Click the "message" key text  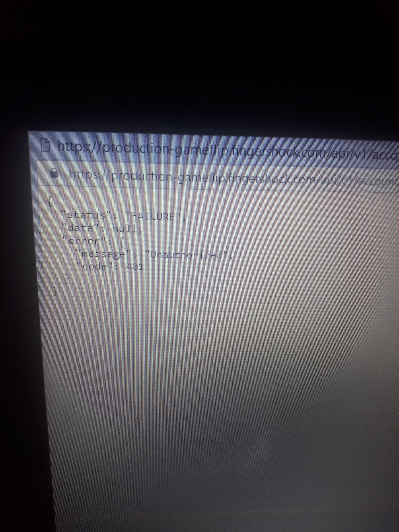point(104,254)
